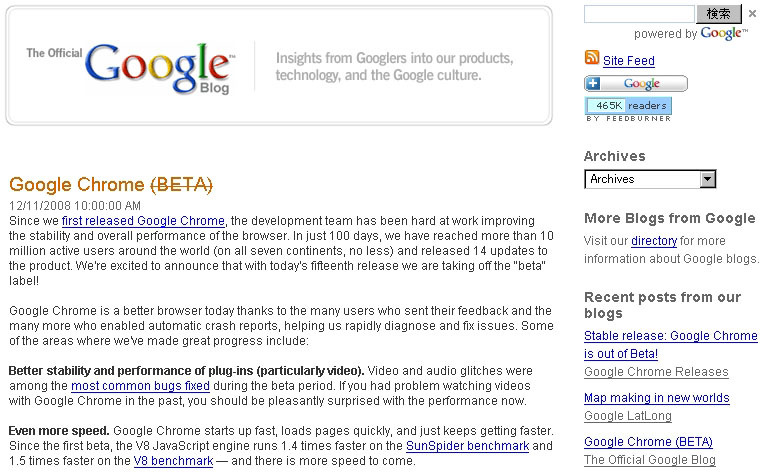Click the FeedBurner 465K readers badge
Image resolution: width=770 pixels, height=472 pixels.
[629, 106]
